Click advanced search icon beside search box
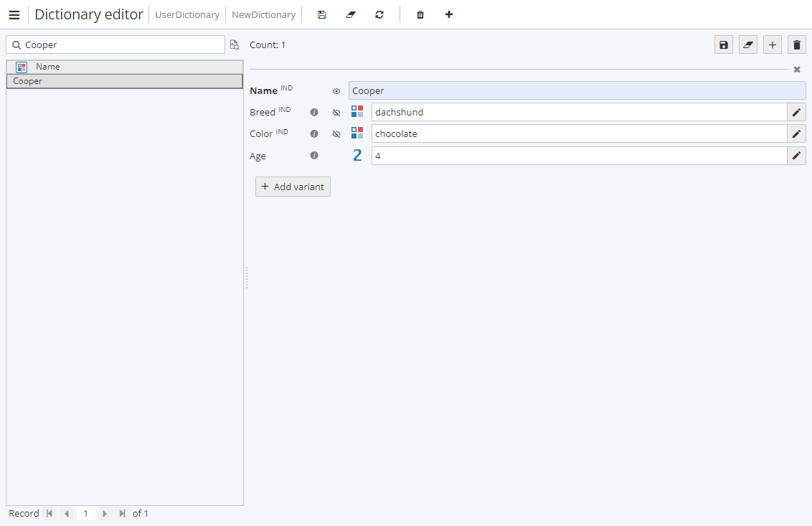The image size is (812, 526). tap(235, 45)
